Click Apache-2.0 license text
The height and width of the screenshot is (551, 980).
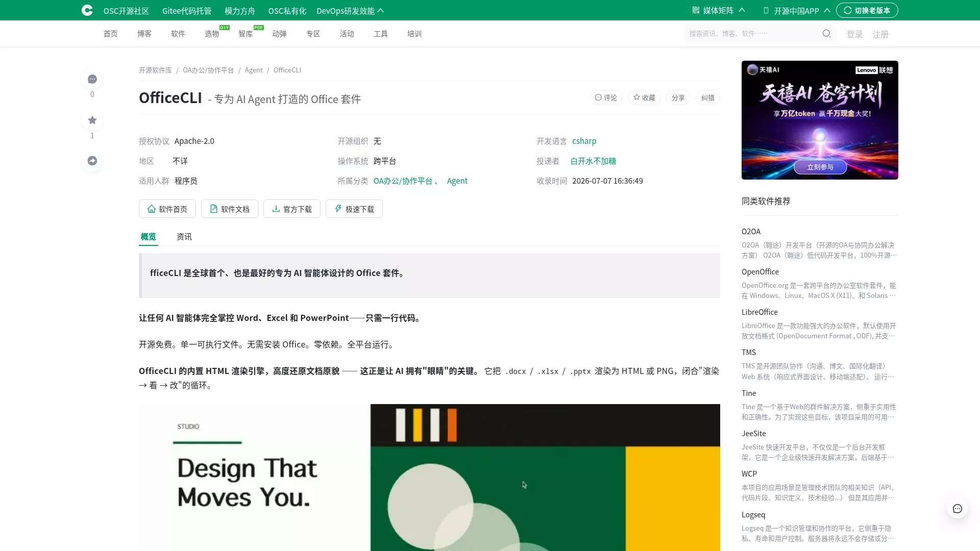[x=194, y=141]
